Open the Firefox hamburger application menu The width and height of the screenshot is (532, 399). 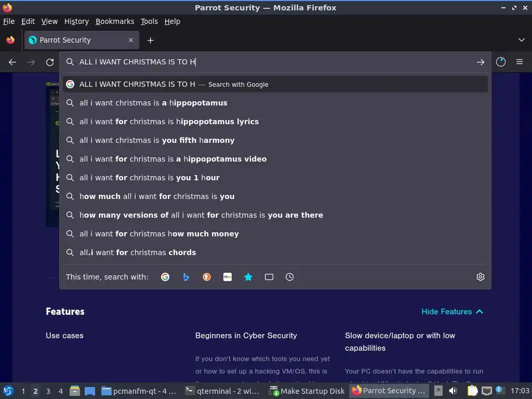pyautogui.click(x=520, y=62)
